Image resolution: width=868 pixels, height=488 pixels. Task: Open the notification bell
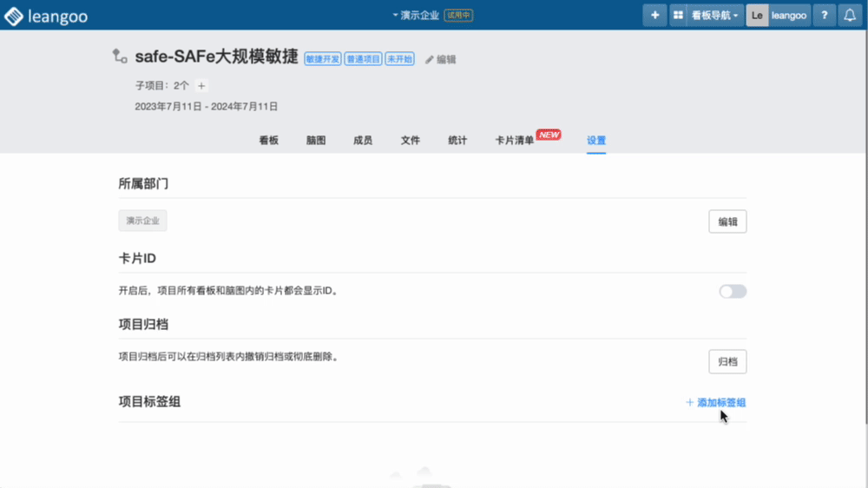851,16
